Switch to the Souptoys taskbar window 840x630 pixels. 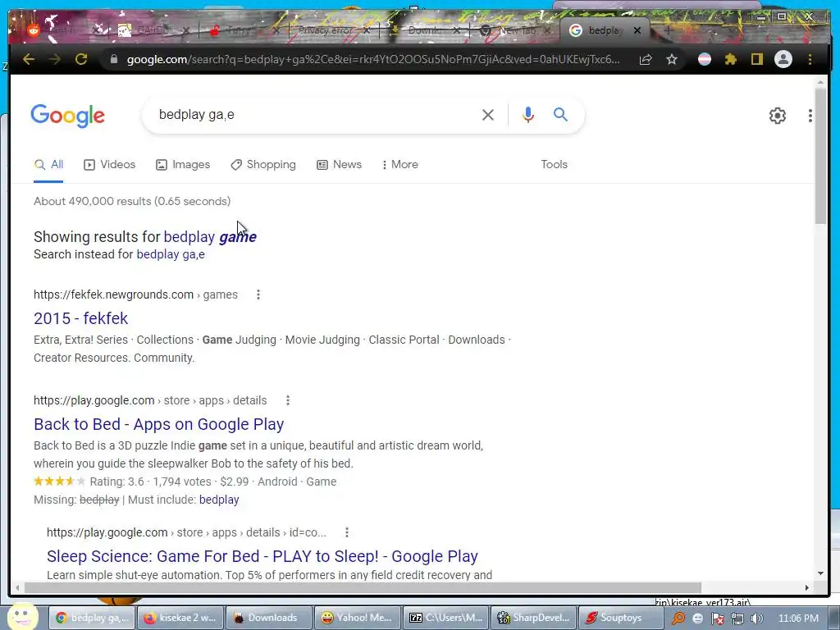point(622,618)
